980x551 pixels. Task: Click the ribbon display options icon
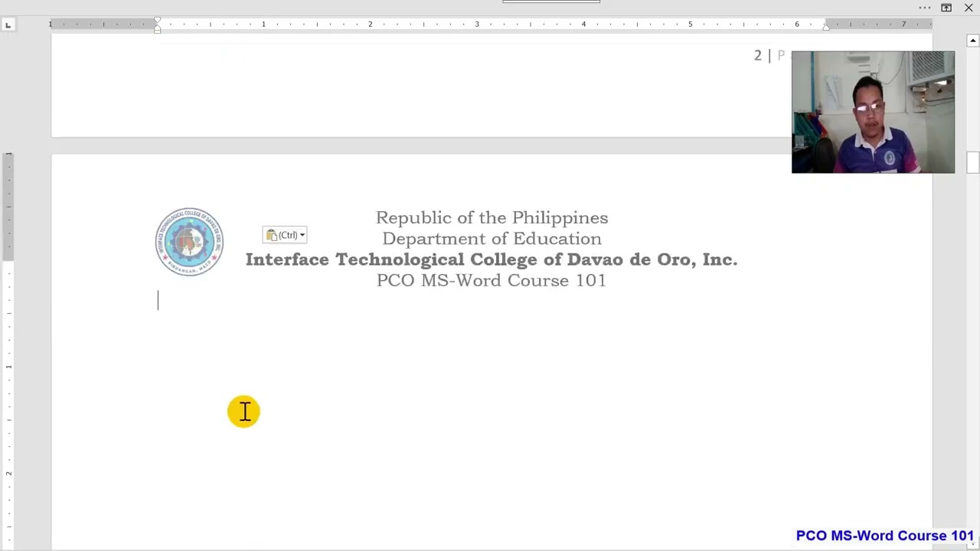tap(946, 8)
